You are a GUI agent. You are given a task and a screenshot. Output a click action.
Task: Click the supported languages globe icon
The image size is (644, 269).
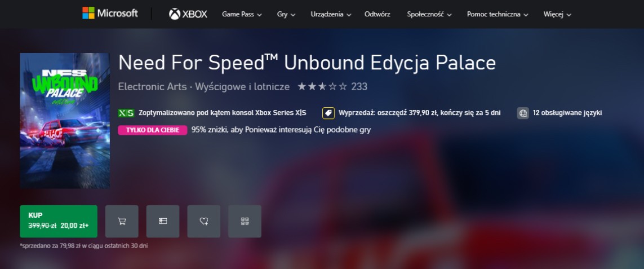tap(523, 113)
